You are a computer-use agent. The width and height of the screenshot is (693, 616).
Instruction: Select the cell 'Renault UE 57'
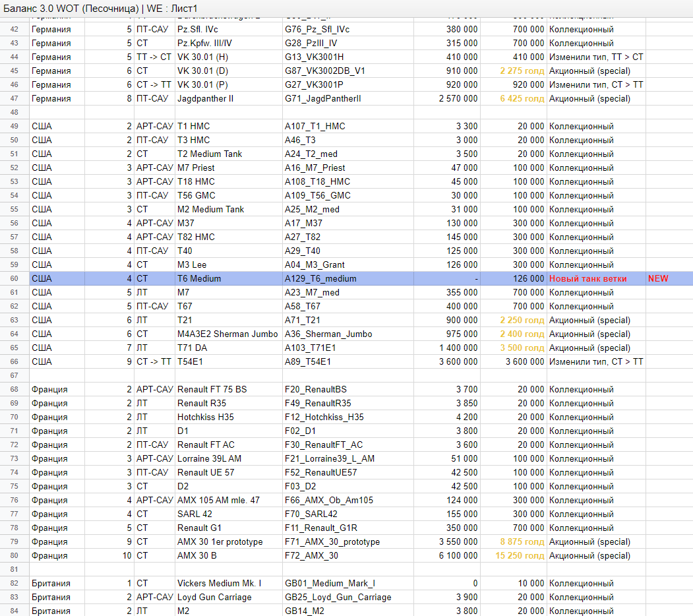click(229, 473)
